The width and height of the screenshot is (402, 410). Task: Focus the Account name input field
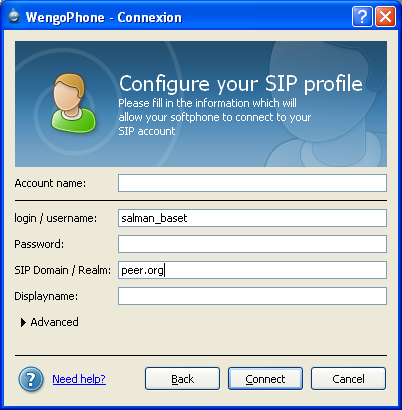[252, 183]
